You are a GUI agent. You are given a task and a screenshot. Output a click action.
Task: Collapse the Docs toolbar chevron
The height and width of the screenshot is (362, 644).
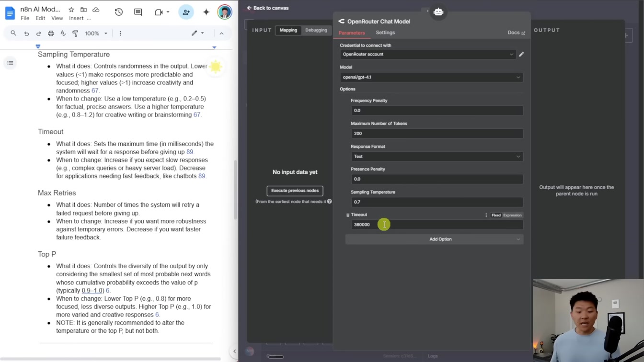pyautogui.click(x=221, y=34)
